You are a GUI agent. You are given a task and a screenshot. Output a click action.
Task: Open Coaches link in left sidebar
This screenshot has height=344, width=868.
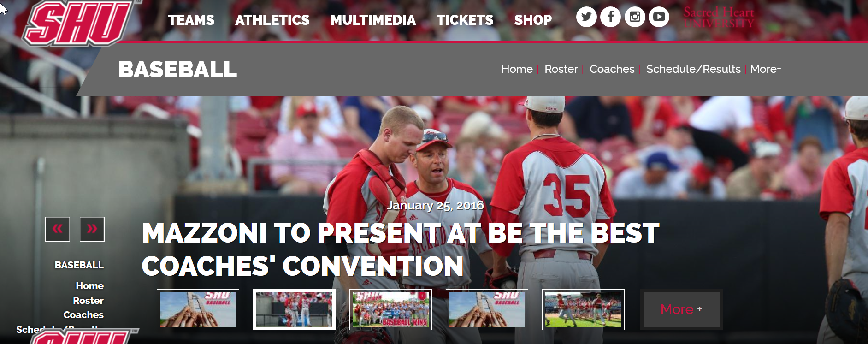[83, 315]
